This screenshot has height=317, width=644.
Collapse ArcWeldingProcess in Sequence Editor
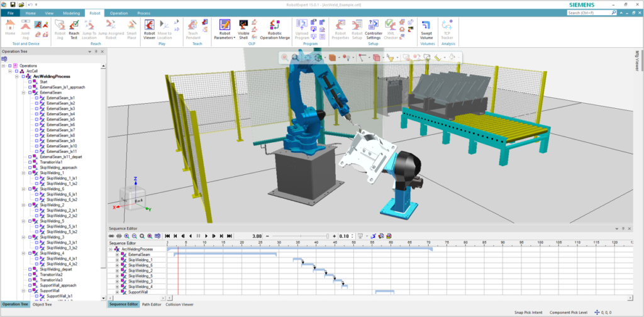[111, 249]
